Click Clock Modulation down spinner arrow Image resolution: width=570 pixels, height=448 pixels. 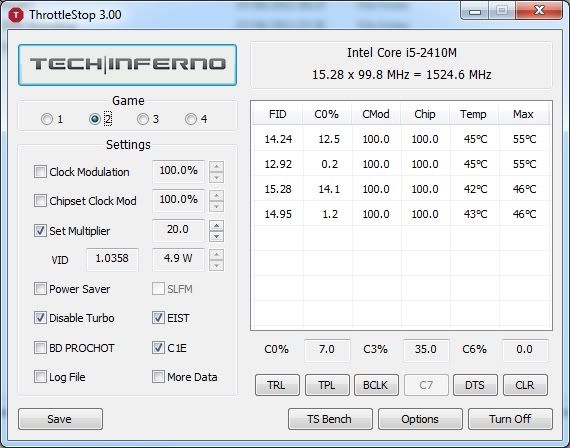tap(217, 177)
